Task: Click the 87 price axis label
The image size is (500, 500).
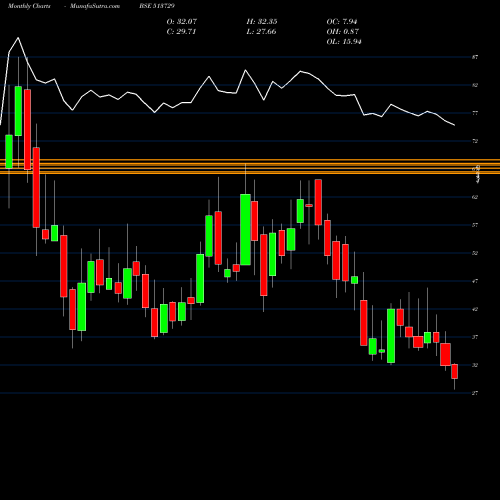Action: point(475,57)
